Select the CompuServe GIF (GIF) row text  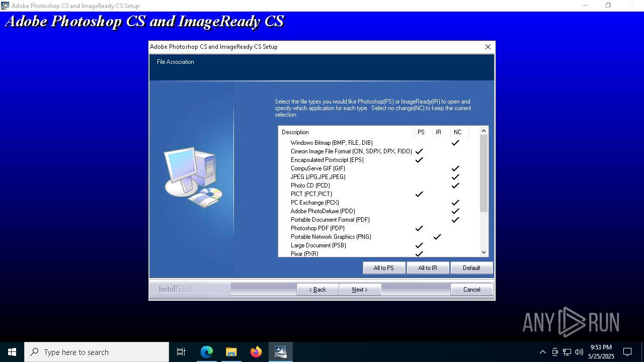[x=318, y=168]
